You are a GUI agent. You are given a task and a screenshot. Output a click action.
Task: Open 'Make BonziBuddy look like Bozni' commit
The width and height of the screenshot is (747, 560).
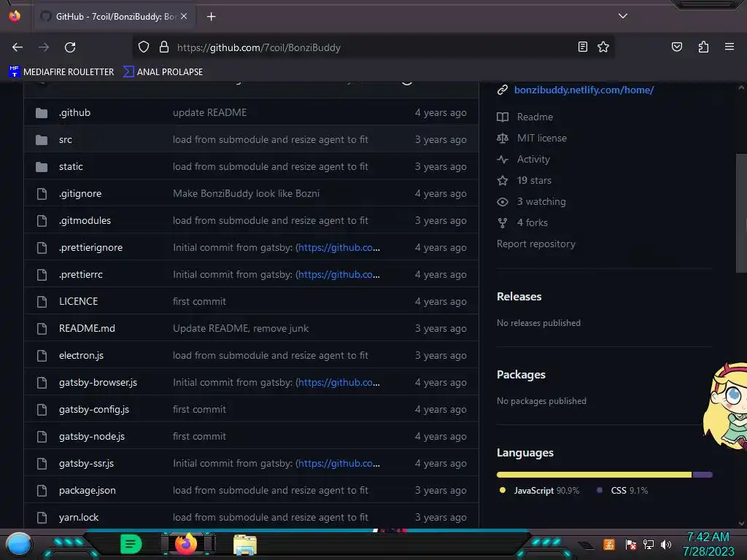[246, 194]
